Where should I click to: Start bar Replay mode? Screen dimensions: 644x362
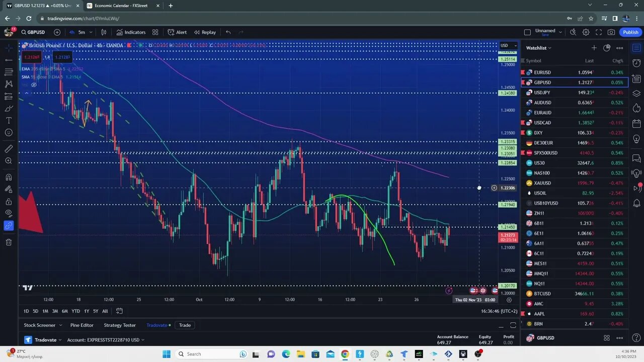point(205,32)
